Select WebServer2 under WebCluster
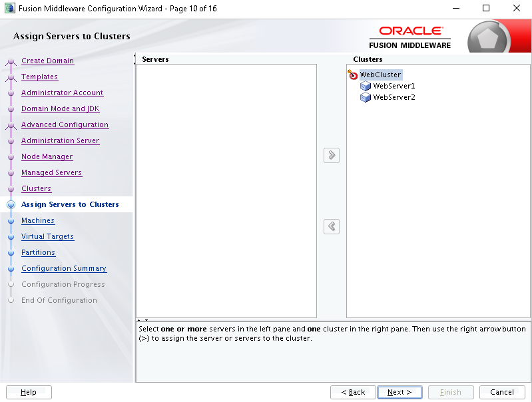The image size is (532, 402). (x=394, y=97)
